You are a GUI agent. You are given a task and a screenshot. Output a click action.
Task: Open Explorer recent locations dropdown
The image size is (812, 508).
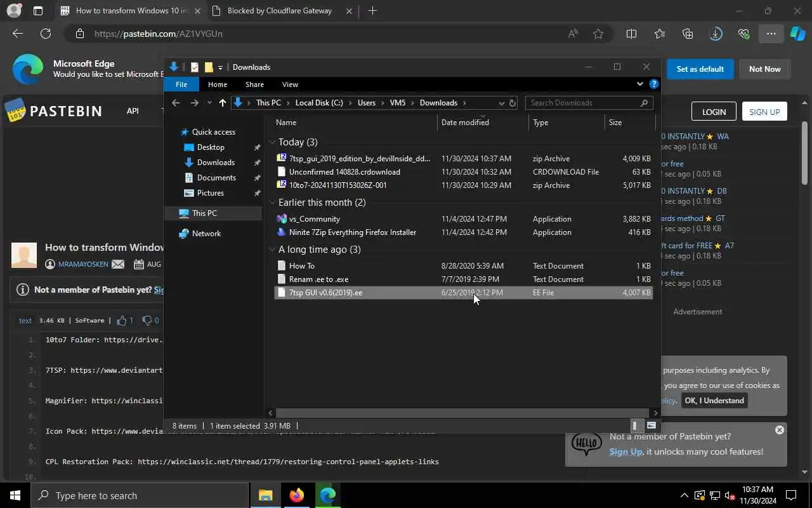pyautogui.click(x=209, y=103)
